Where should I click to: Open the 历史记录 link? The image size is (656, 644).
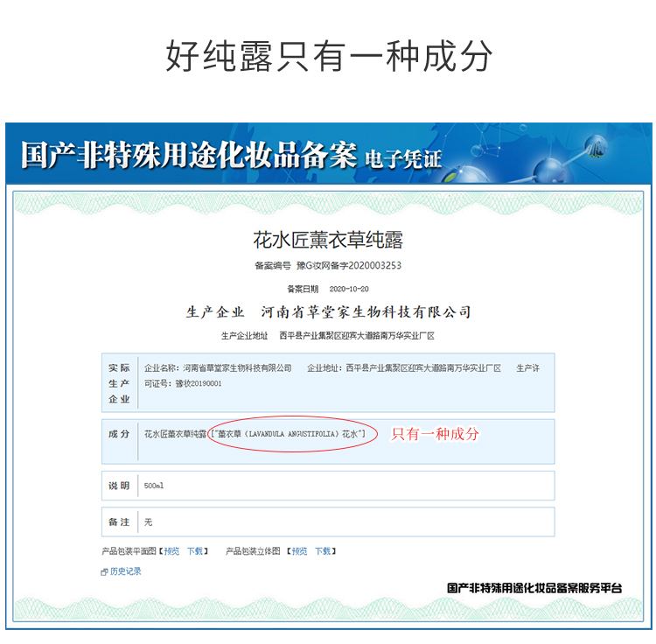[125, 571]
